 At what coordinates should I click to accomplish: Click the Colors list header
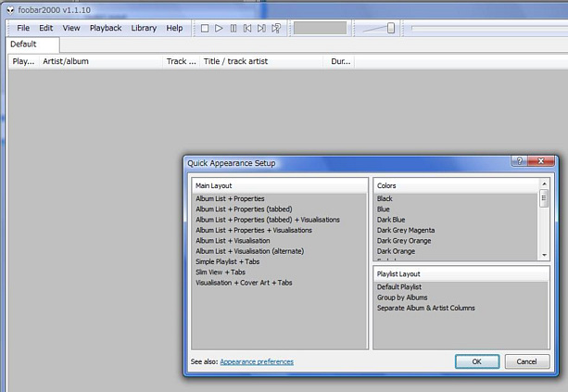(457, 186)
